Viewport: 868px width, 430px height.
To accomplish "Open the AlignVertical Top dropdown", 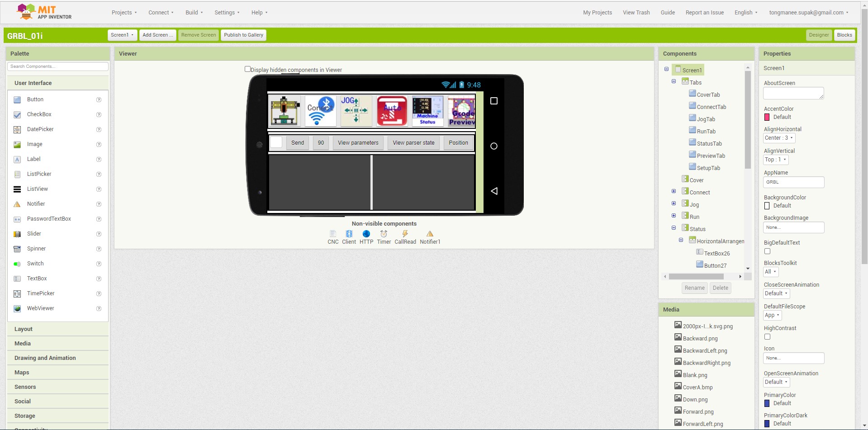I will 776,160.
